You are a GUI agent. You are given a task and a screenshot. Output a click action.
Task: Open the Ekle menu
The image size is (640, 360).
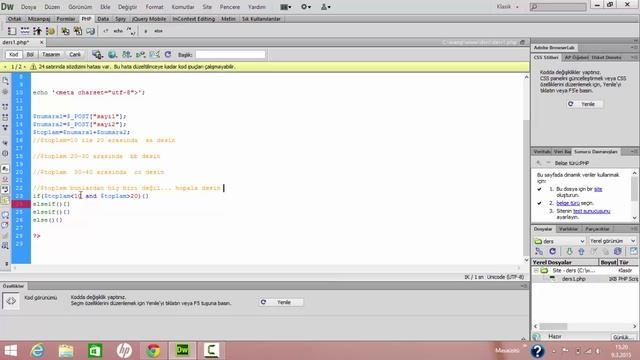point(105,7)
